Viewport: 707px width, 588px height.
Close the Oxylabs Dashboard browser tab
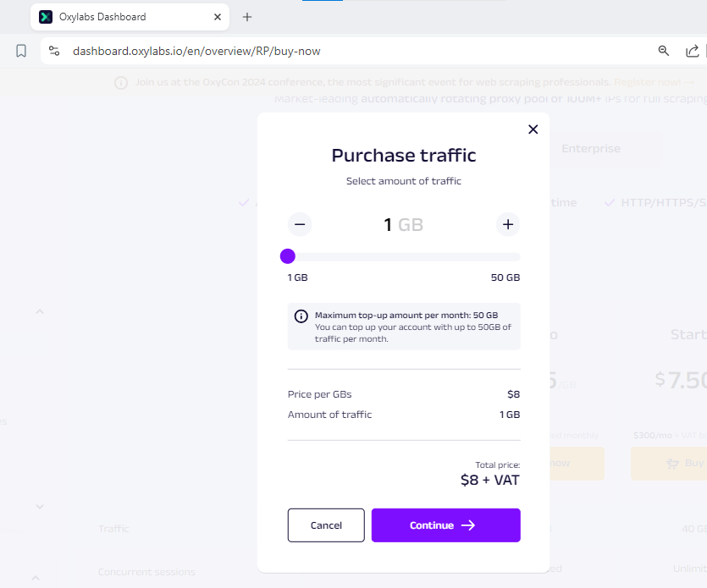218,17
